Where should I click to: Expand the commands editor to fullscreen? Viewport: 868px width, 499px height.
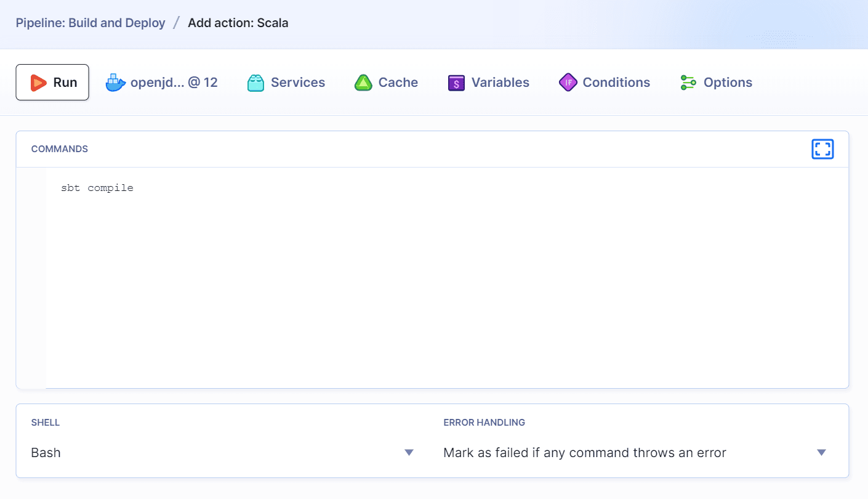coord(822,149)
